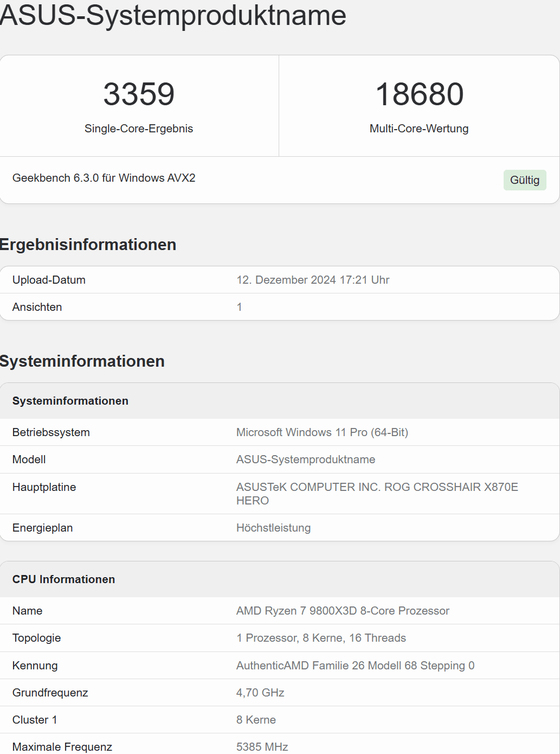The width and height of the screenshot is (560, 754).
Task: Click the green 'Gültig' badge
Action: tap(525, 180)
